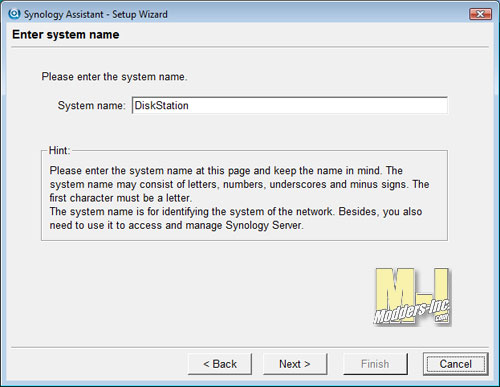Go back with the Back button
The image size is (500, 387).
click(220, 364)
